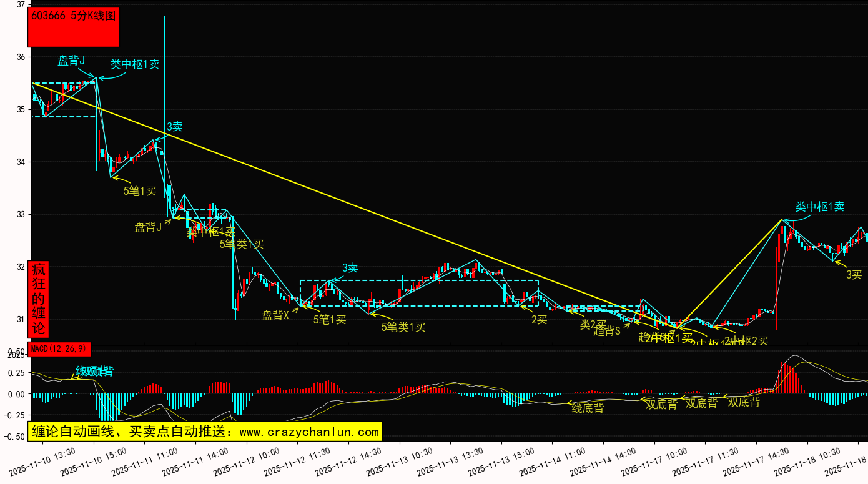868x484 pixels.
Task: Click the rightmost 类中枢1卖 sell marker
Action: 819,207
